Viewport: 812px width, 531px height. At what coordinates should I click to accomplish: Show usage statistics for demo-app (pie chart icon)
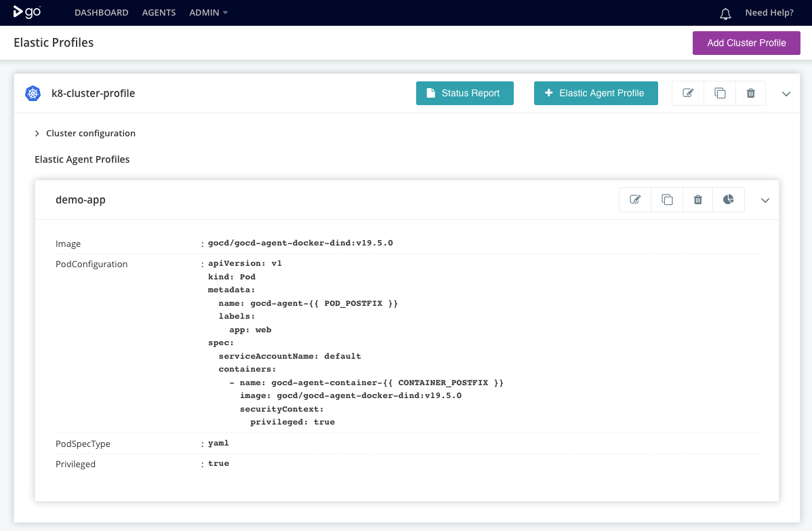tap(729, 199)
